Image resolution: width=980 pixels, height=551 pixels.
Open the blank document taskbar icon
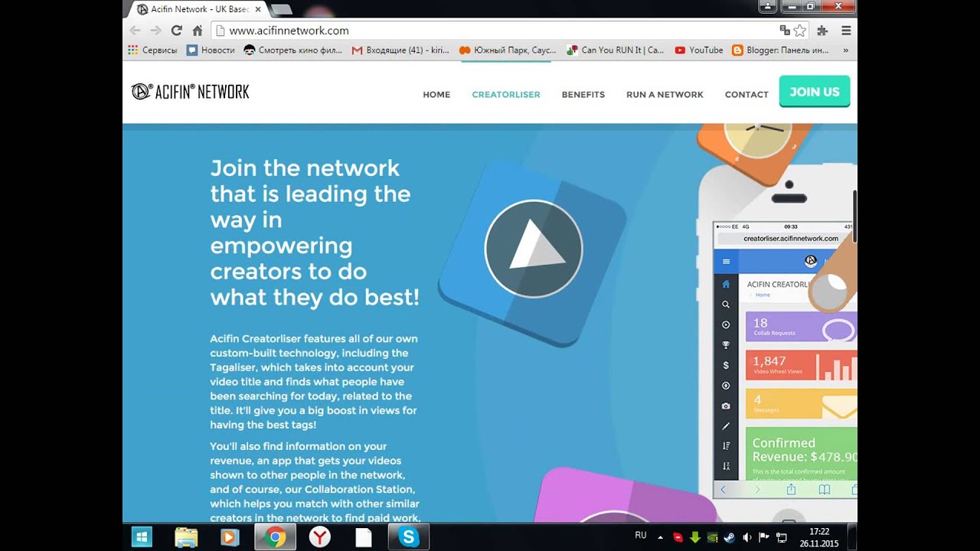pyautogui.click(x=364, y=537)
